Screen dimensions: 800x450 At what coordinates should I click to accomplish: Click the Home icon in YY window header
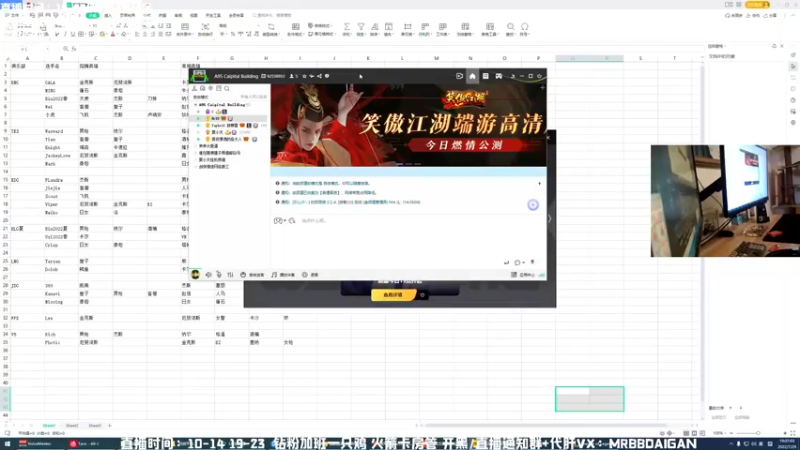pyautogui.click(x=472, y=76)
